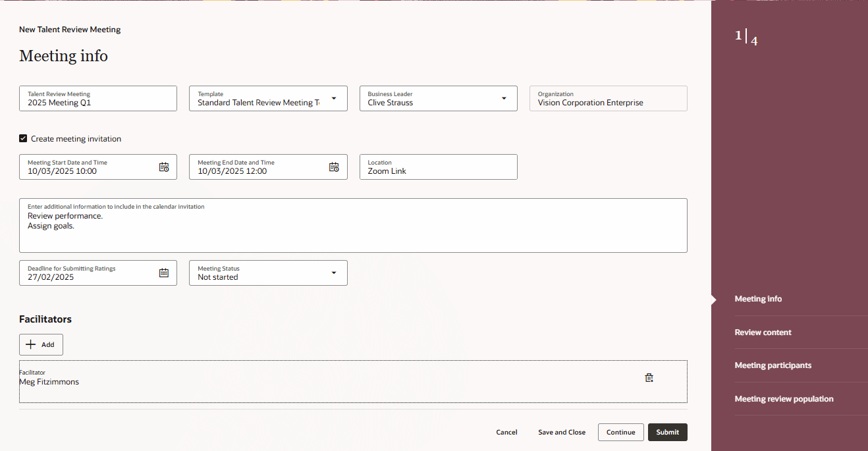Cancel the new talent review meeting
Screen dimensions: 868x451
click(506, 432)
